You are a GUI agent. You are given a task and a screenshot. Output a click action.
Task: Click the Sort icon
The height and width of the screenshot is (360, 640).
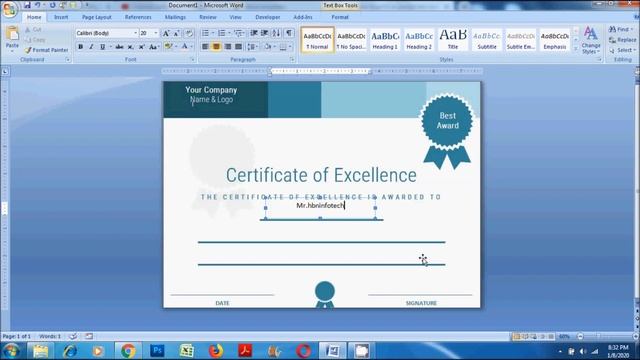point(276,33)
